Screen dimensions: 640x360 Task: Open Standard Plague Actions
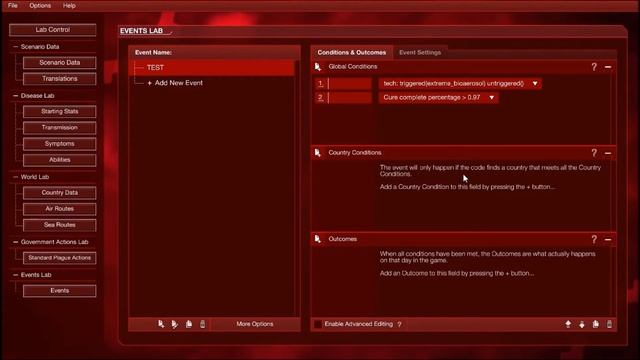(x=60, y=258)
